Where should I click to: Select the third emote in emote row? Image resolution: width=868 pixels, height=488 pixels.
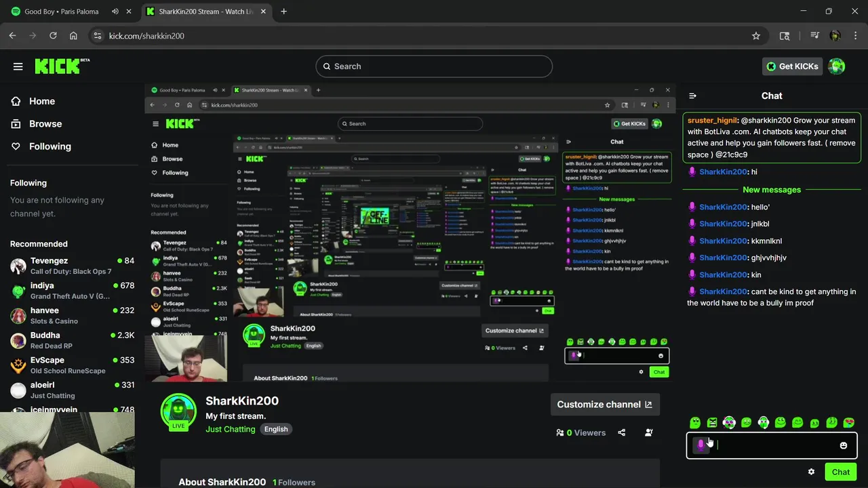pos(729,423)
